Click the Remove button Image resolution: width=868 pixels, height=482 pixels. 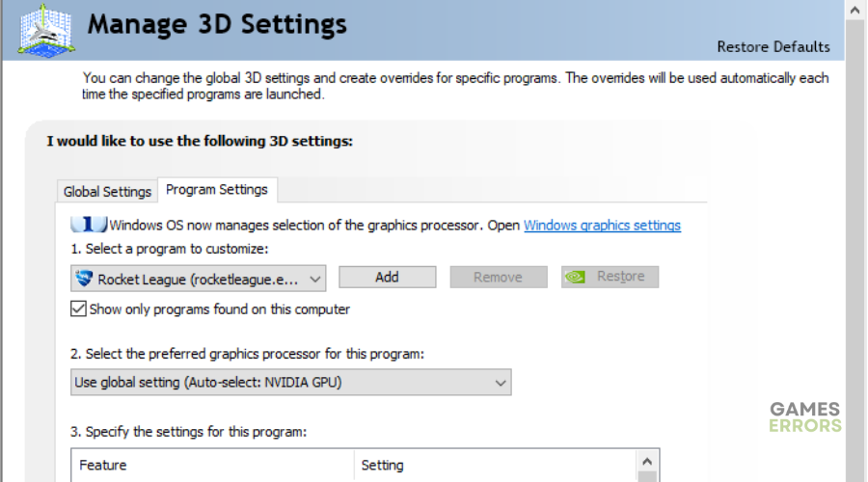[499, 277]
